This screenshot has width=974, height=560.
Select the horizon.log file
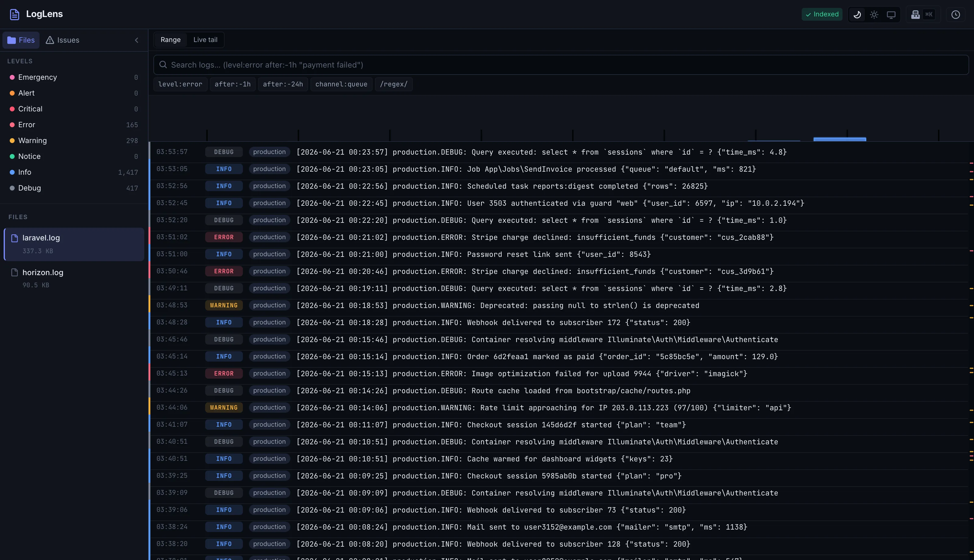(74, 278)
